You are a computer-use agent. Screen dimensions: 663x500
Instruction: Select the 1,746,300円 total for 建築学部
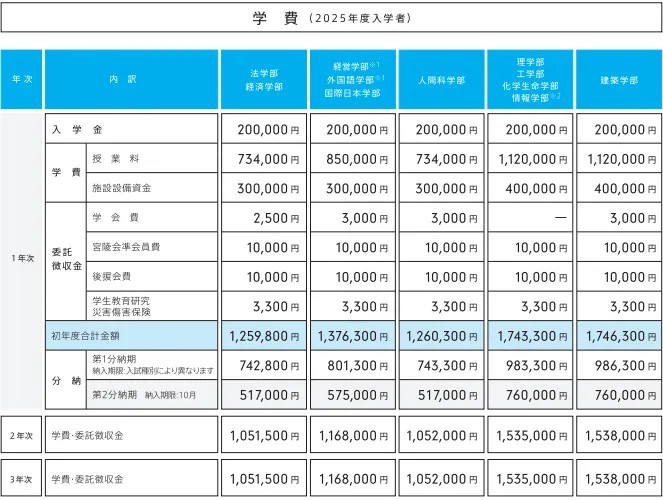coord(619,337)
